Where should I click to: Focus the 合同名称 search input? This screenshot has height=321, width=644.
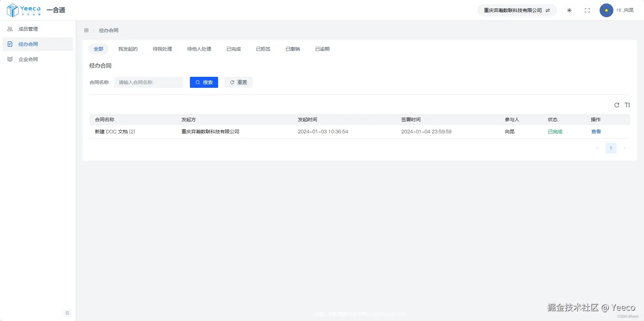tap(149, 82)
